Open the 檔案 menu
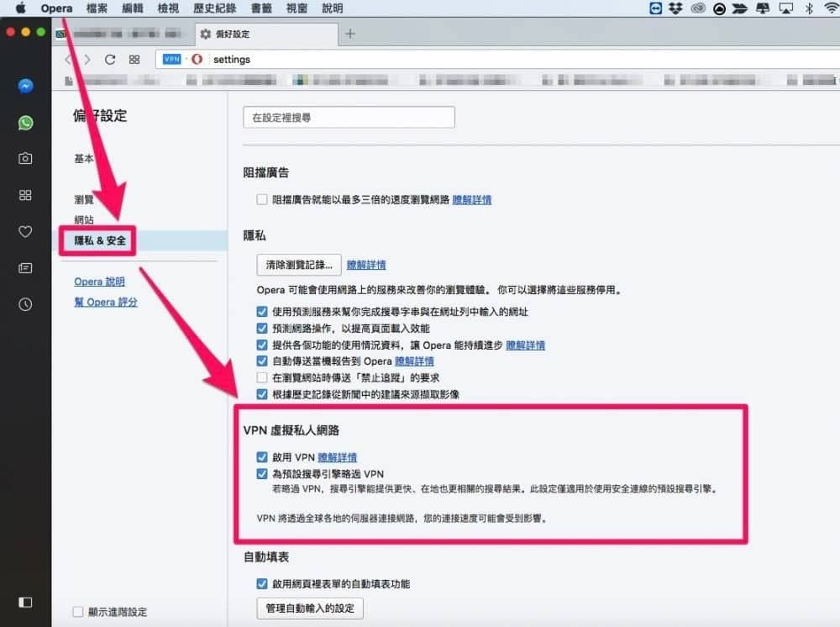 pyautogui.click(x=97, y=8)
